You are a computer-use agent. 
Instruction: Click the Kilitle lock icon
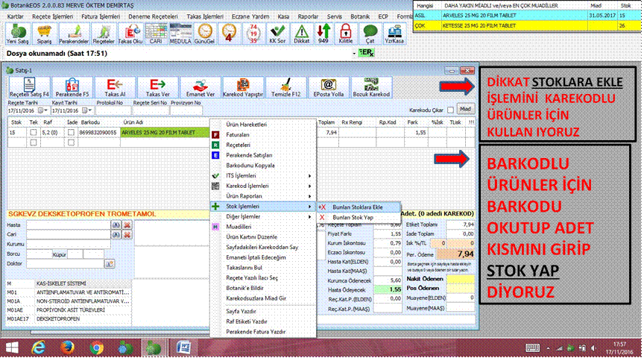point(345,33)
